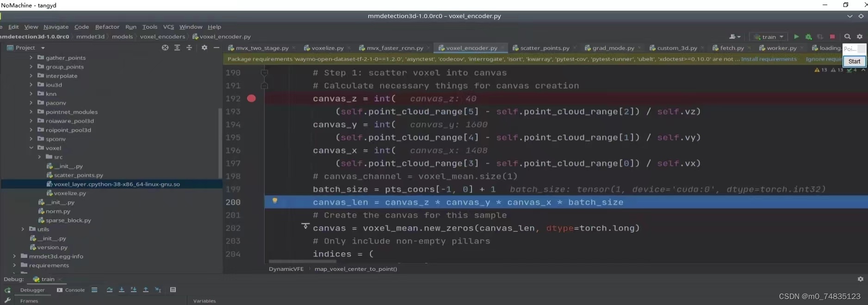Stop the running process with the red square

coord(832,37)
